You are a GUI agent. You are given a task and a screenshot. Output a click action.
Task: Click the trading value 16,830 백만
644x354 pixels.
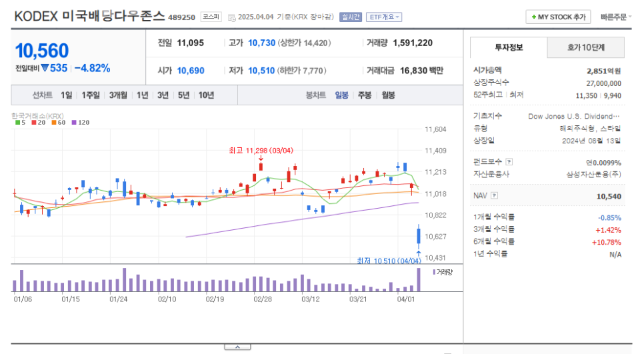[421, 71]
